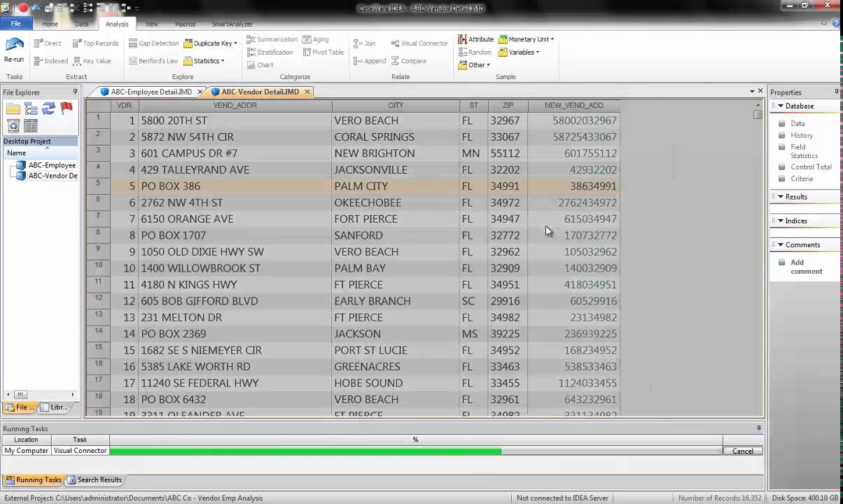Click Add comment link
Image resolution: width=843 pixels, height=504 pixels.
(807, 267)
